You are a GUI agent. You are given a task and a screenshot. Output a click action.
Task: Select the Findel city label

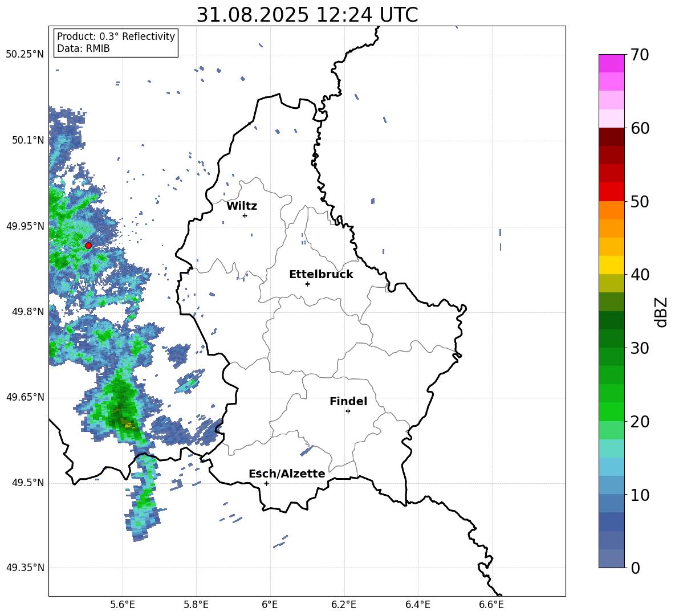[348, 401]
